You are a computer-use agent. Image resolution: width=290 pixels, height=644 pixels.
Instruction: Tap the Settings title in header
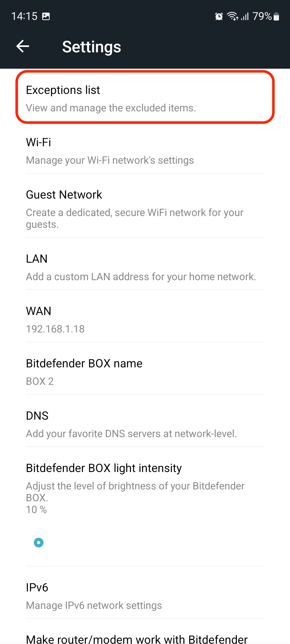(92, 47)
